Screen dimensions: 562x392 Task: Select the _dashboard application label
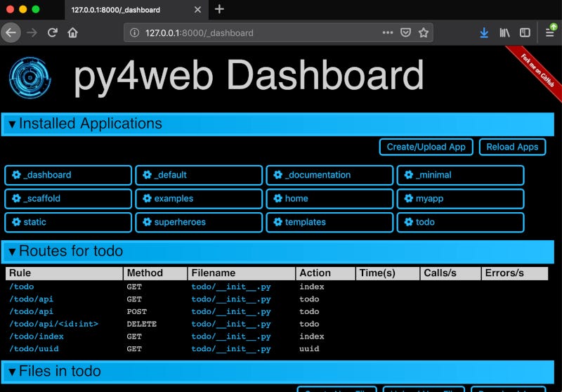tap(47, 175)
